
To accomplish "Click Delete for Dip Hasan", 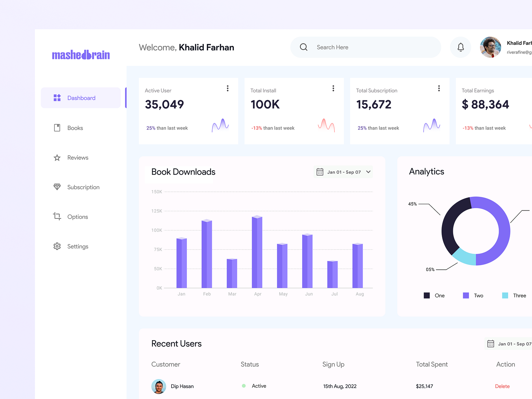I will pos(502,386).
